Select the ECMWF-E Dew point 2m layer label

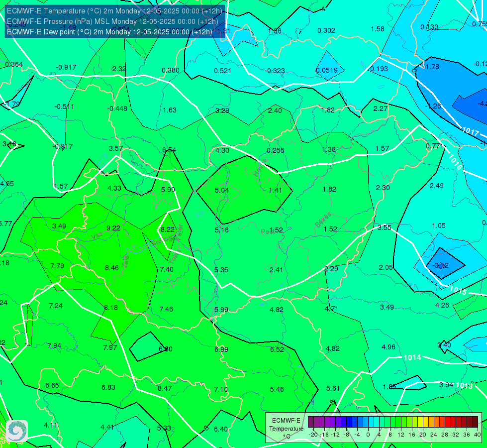click(109, 32)
